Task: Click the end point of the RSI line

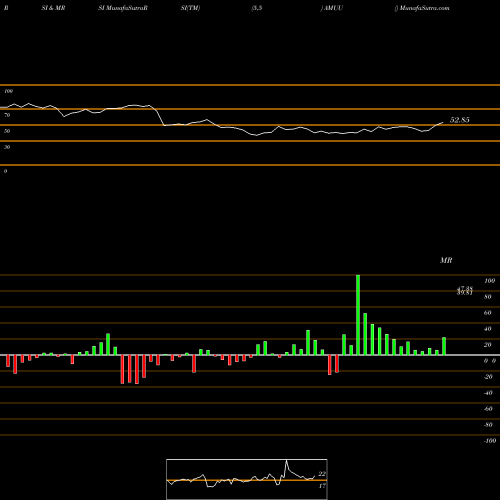Action: coord(443,122)
